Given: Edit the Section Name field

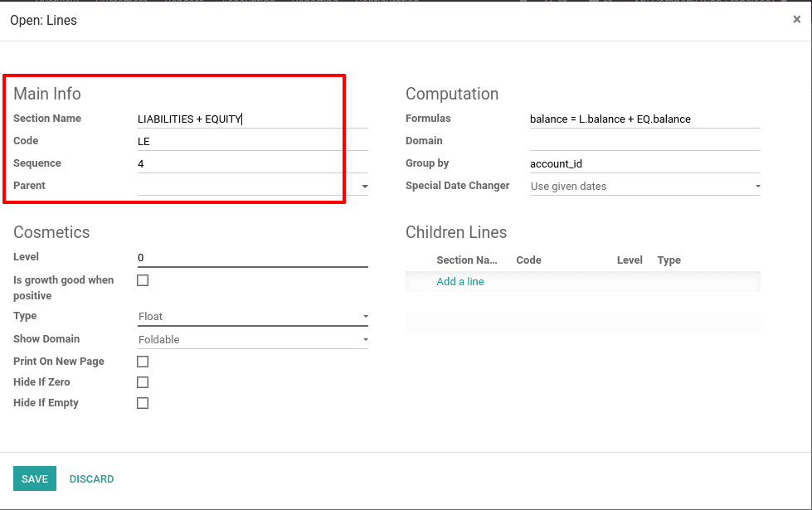Looking at the screenshot, I should [x=253, y=119].
